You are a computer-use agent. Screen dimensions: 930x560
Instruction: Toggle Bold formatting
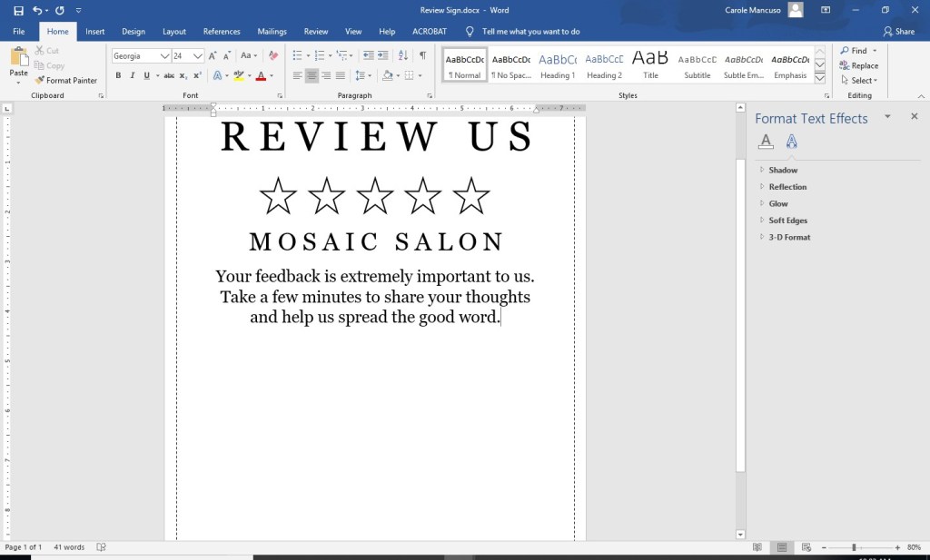click(x=118, y=75)
